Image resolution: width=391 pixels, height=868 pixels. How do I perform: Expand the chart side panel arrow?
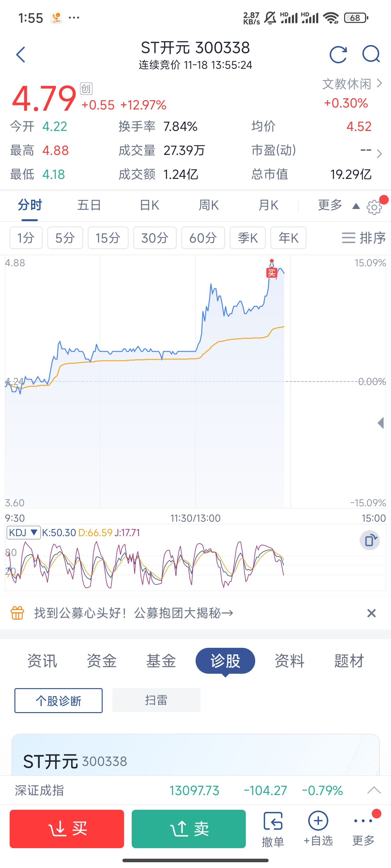[381, 423]
